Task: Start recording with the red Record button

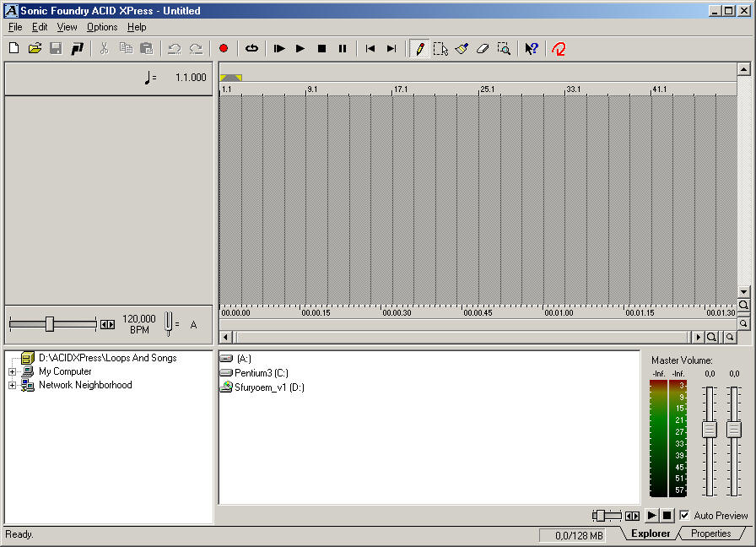Action: (224, 48)
